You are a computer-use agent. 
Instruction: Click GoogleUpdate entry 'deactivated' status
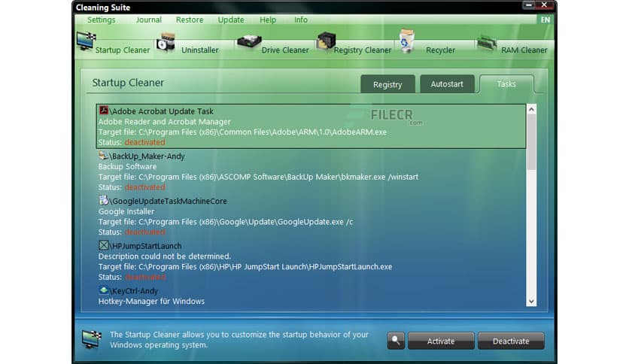(144, 232)
